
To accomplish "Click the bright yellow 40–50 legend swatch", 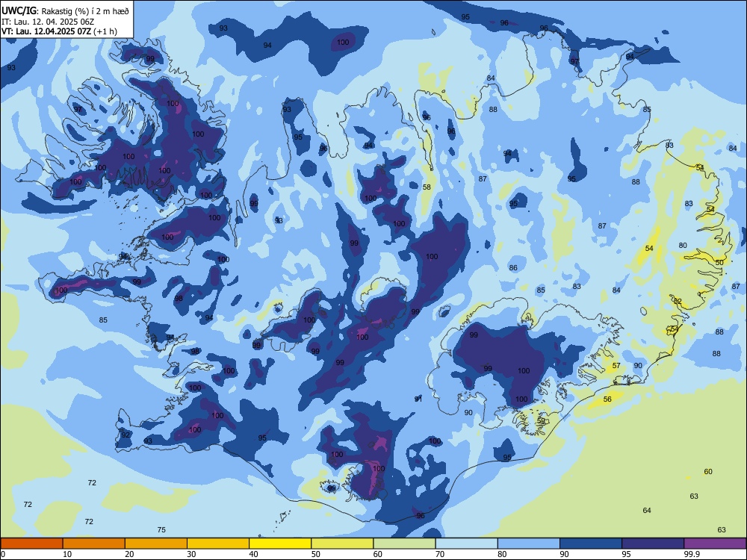I will point(280,544).
